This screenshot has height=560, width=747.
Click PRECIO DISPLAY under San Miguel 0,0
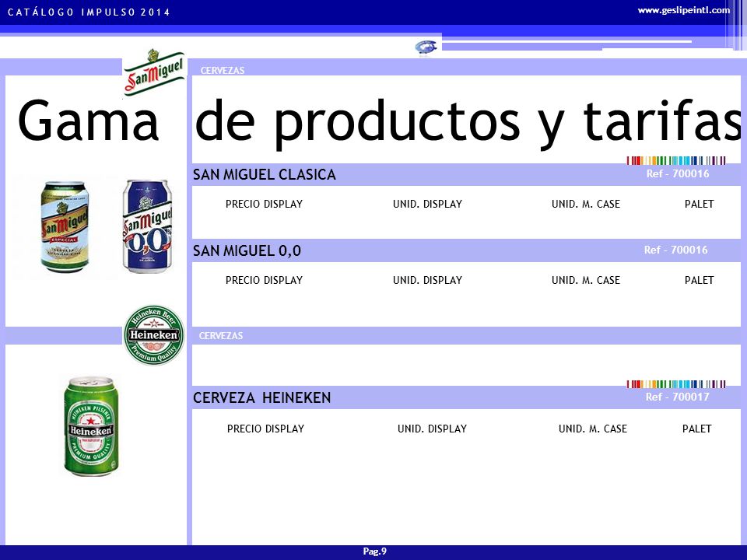264,280
